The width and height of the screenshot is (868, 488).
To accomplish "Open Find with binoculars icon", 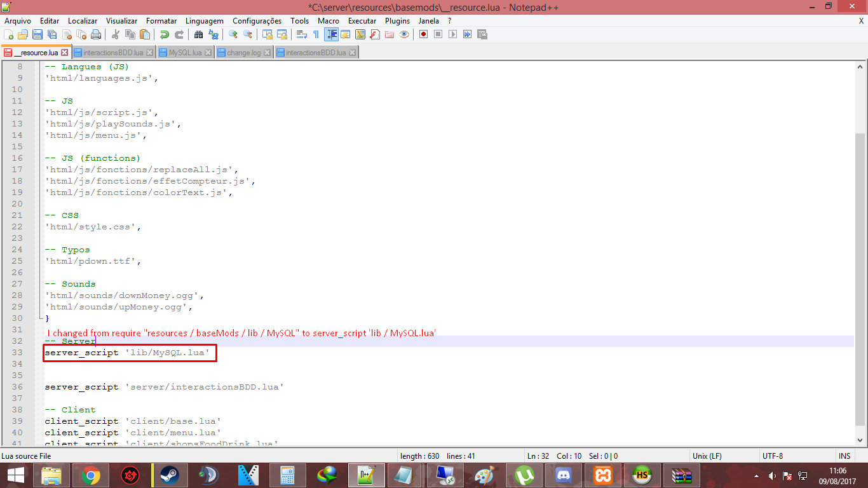I will (x=198, y=34).
